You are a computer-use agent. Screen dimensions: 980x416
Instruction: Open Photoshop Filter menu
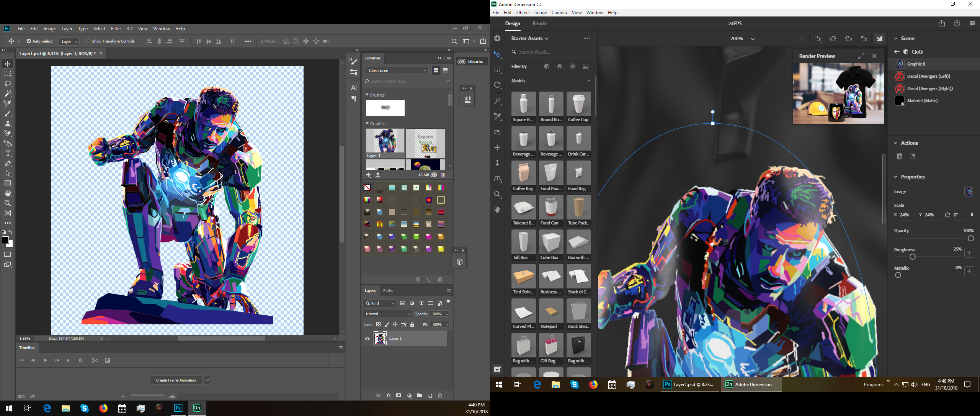point(116,29)
